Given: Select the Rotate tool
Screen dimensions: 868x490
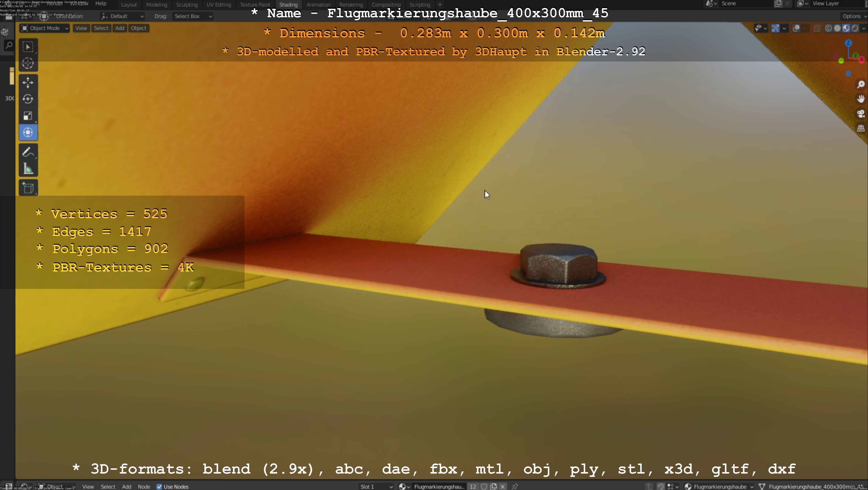Looking at the screenshot, I should [28, 99].
